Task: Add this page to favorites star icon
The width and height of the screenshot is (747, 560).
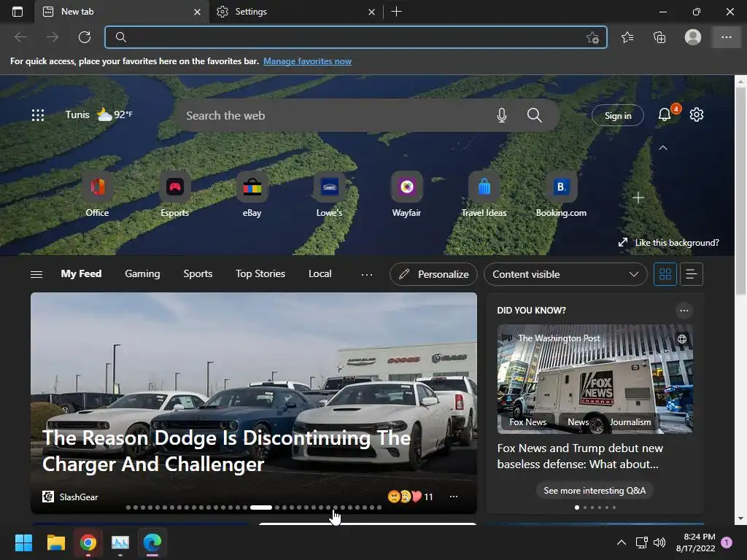Action: coord(592,37)
